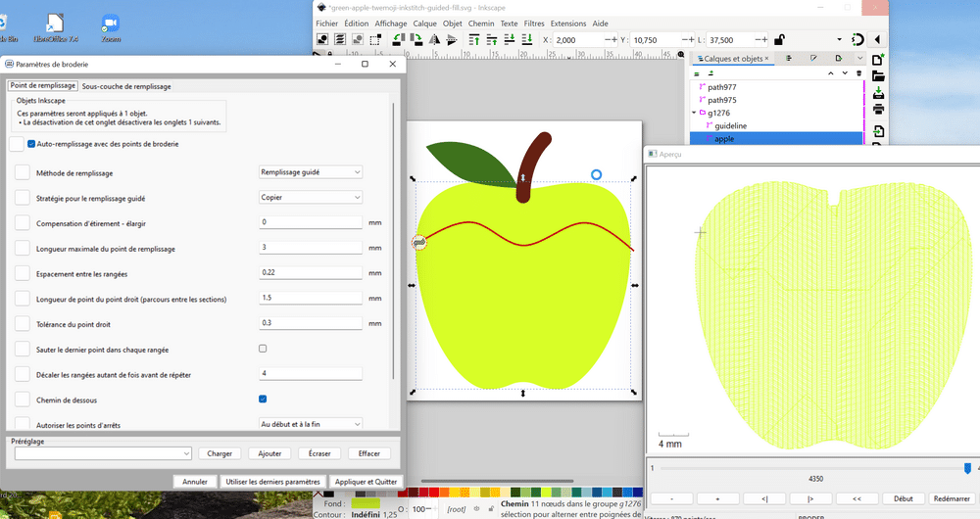Lower selection one step
The height and width of the screenshot is (519, 980).
pyautogui.click(x=510, y=39)
